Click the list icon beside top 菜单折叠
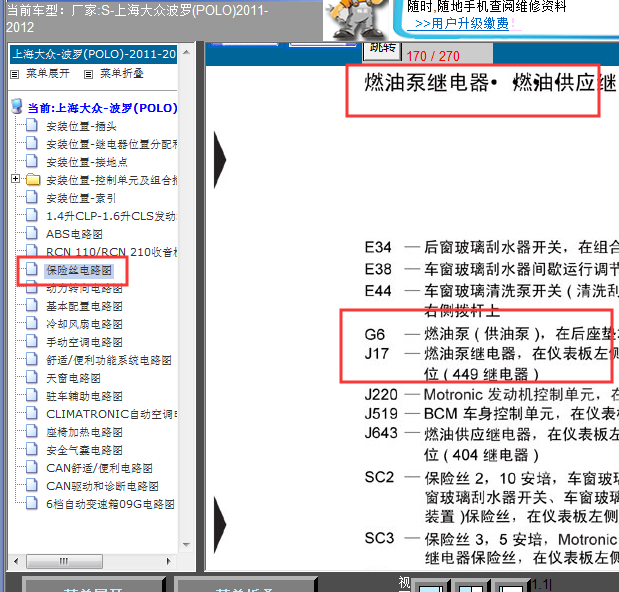619x592 pixels. pyautogui.click(x=88, y=74)
